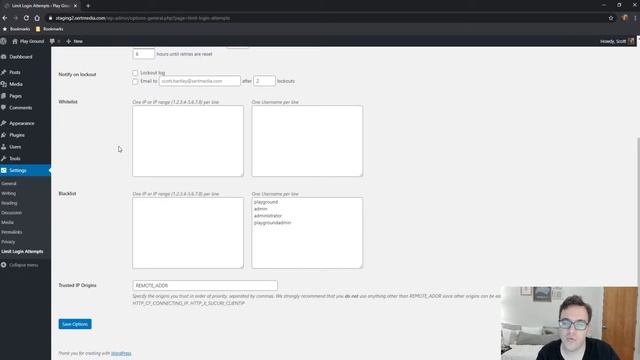Open the browser profile avatar
Image resolution: width=640 pixels, height=360 pixels.
(x=624, y=18)
